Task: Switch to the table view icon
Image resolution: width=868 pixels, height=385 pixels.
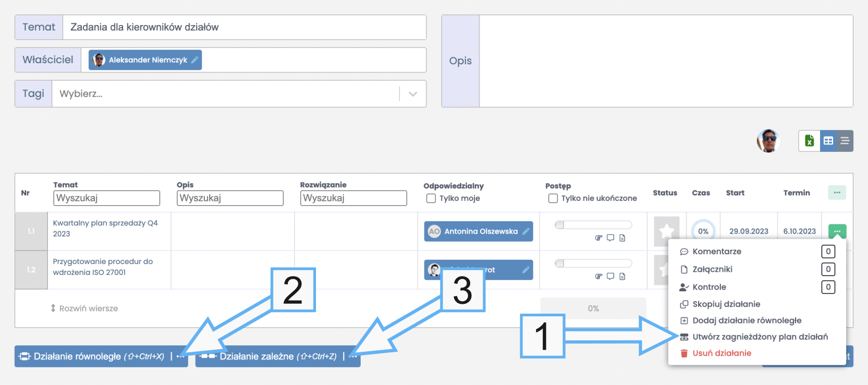Action: [828, 141]
